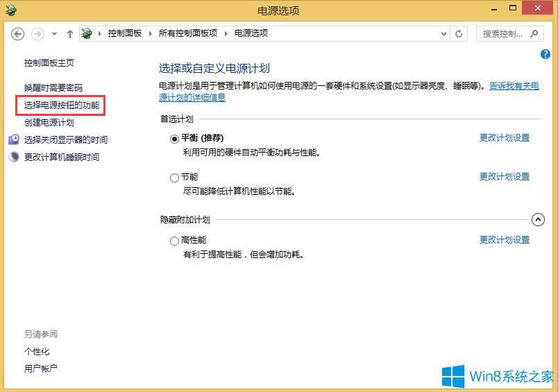The image size is (558, 392).
Task: Open 更改计划设置 for 节能 plan
Action: point(505,177)
